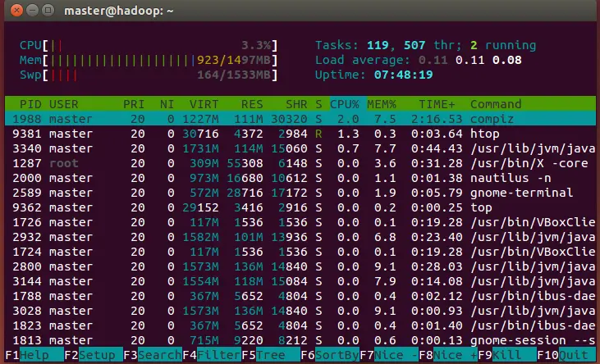Screen dimensions: 600x364
Task: Select the gnome-session process row
Action: pyautogui.click(x=300, y=340)
